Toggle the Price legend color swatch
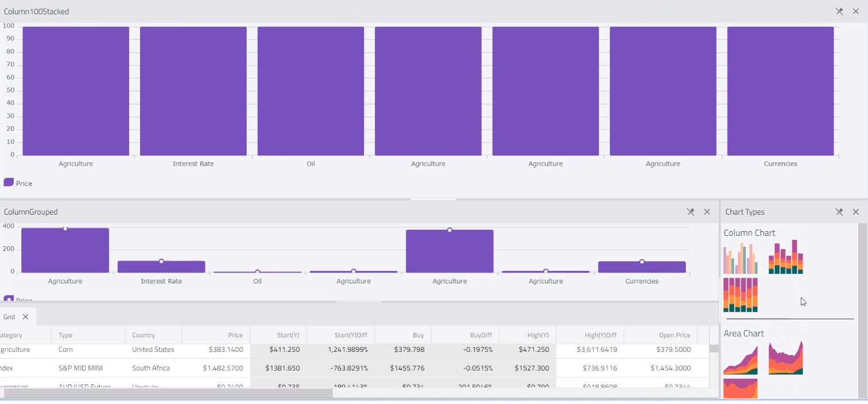Image resolution: width=868 pixels, height=404 pixels. tap(8, 182)
